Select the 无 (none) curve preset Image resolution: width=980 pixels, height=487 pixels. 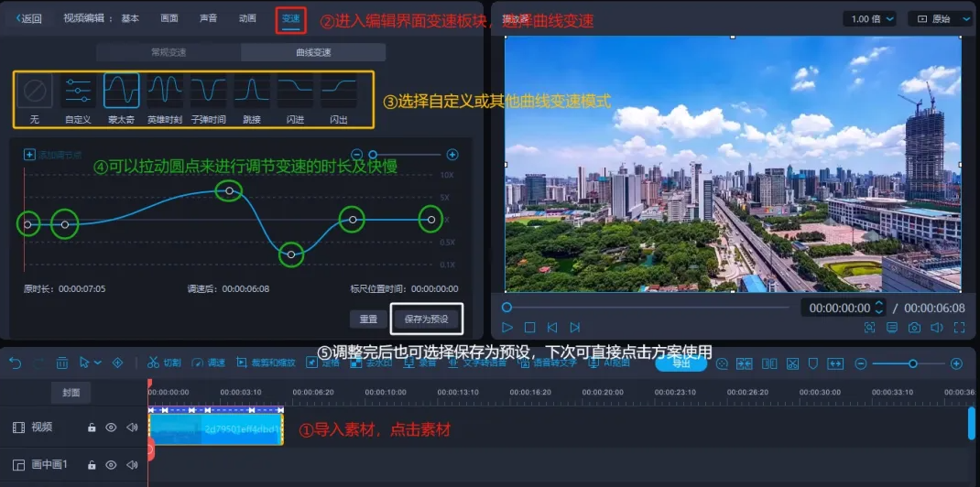[x=35, y=99]
